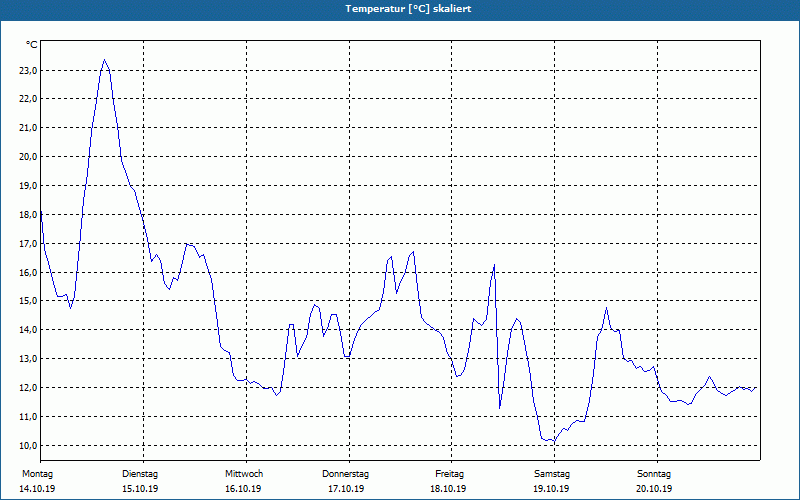This screenshot has width=800, height=500.
Task: Click the 16.10.19 date label
Action: click(x=243, y=489)
